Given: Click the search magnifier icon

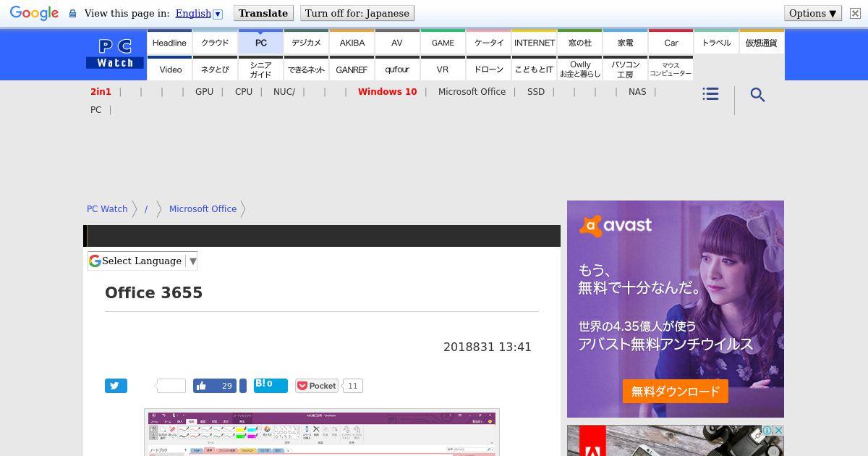Looking at the screenshot, I should (757, 95).
